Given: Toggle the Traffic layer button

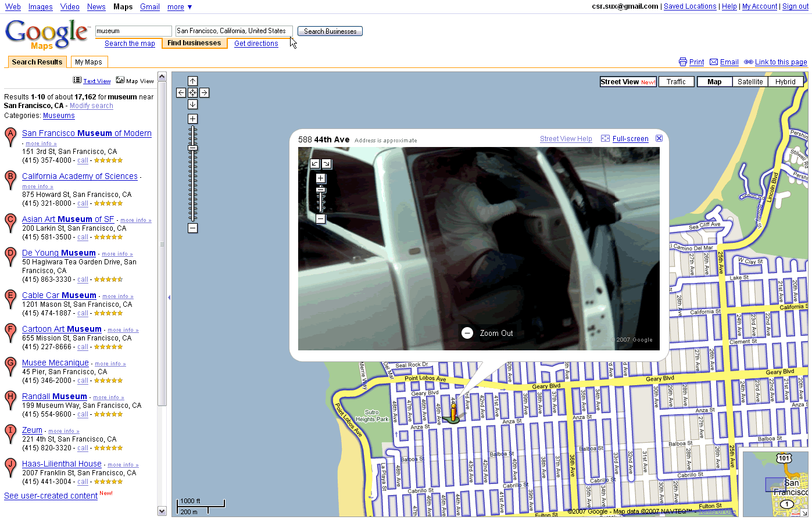Looking at the screenshot, I should point(676,82).
